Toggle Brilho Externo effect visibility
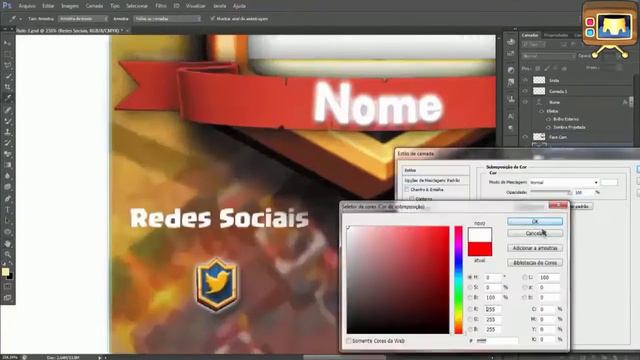The width and height of the screenshot is (640, 360). coord(548,119)
